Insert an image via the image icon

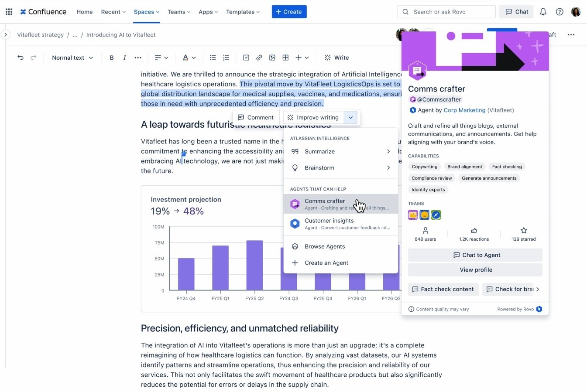(x=272, y=57)
